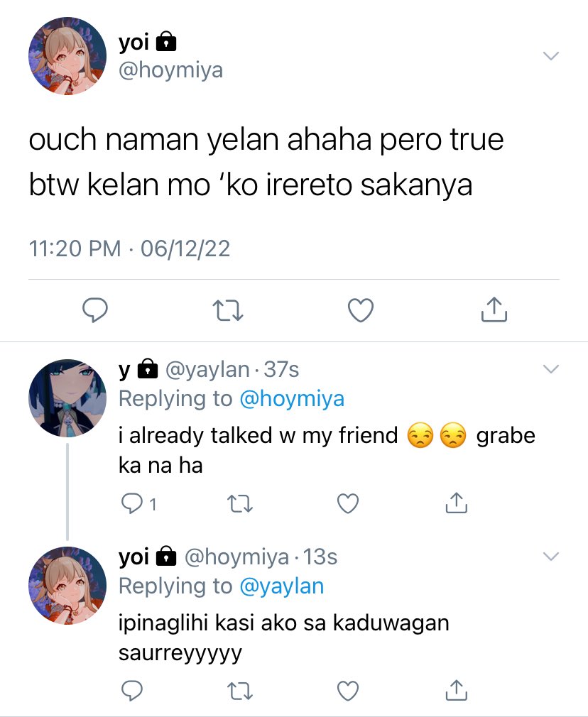This screenshot has height=717, width=588.
Task: Open the comments on @yaylan's reply
Action: point(138,504)
